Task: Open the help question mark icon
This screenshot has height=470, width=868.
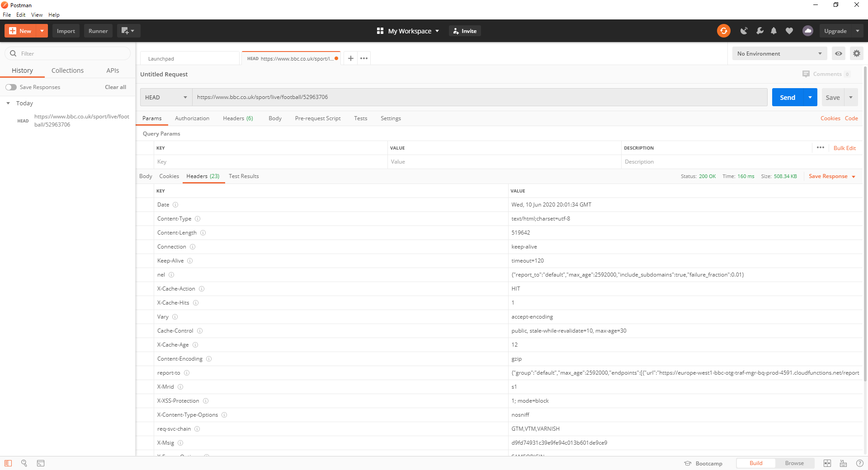Action: pyautogui.click(x=860, y=463)
